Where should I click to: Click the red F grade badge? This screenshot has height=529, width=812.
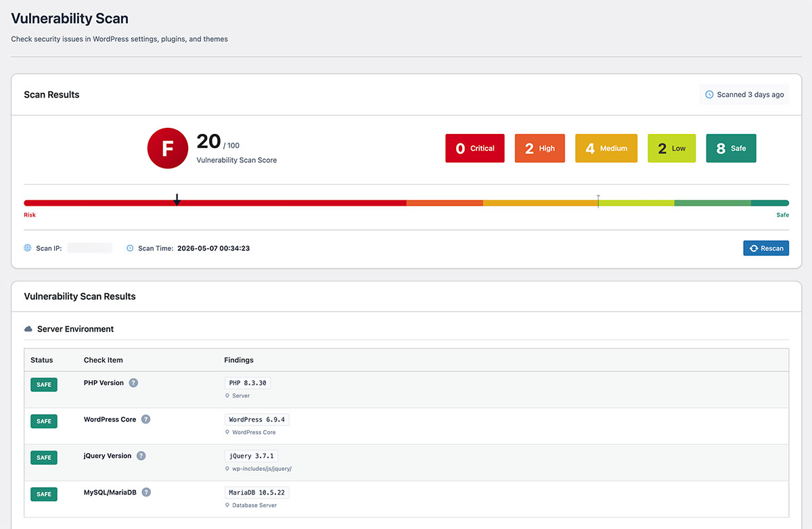[x=167, y=148]
